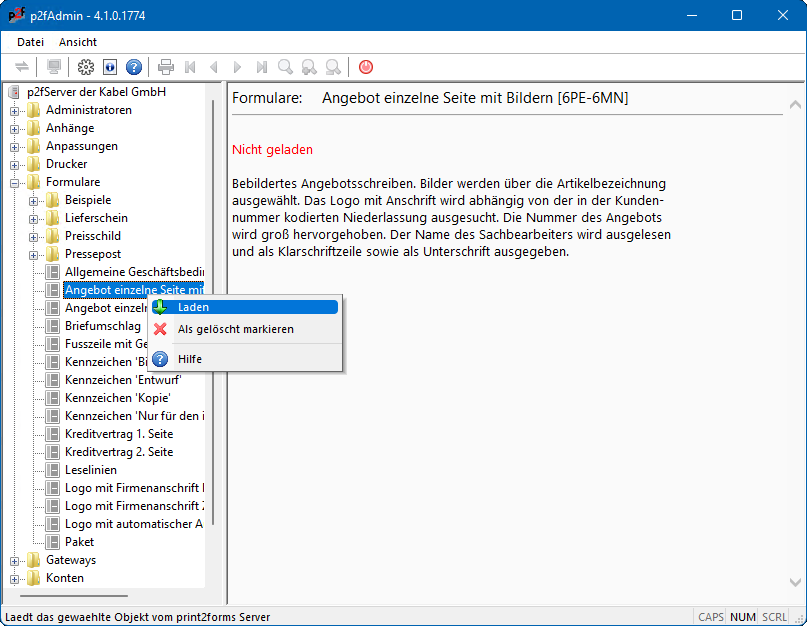
Task: Click the gear settings icon in toolbar
Action: point(86,67)
